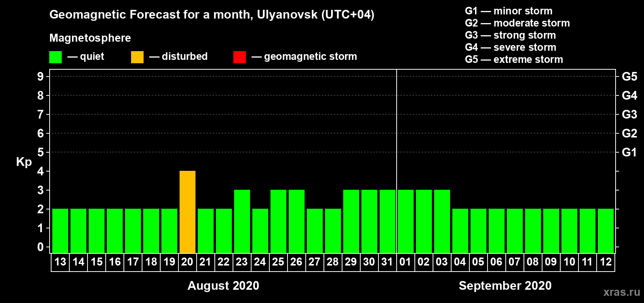The height and width of the screenshot is (303, 644).
Task: Click the Kp value 5 tick label
Action: [41, 152]
